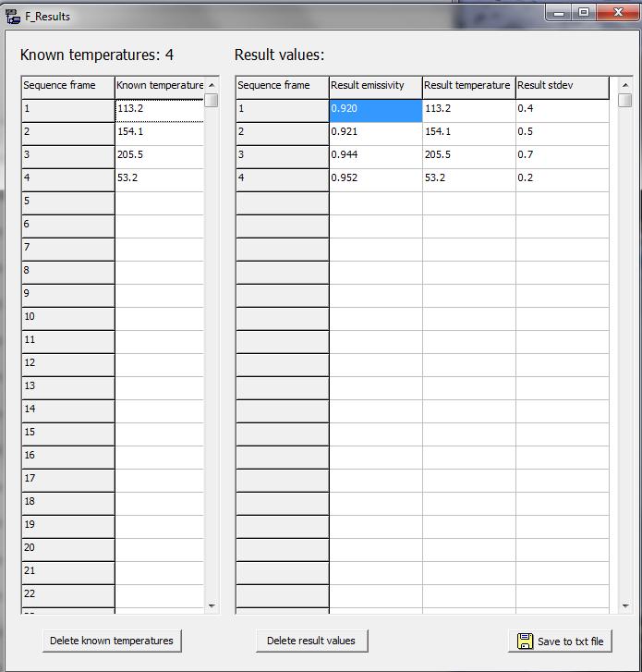Viewport: 642px width, 672px height.
Task: Click the F_Results window title icon
Action: [12, 17]
